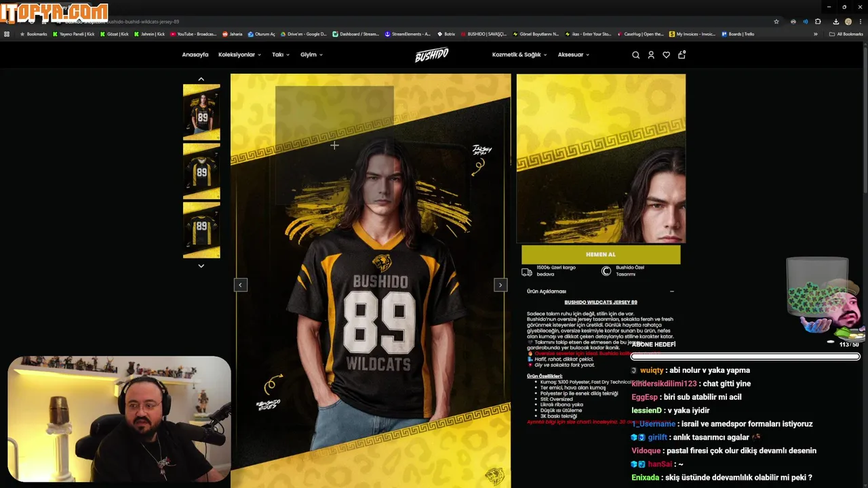Click main jersey product image
The height and width of the screenshot is (488, 868).
[371, 281]
